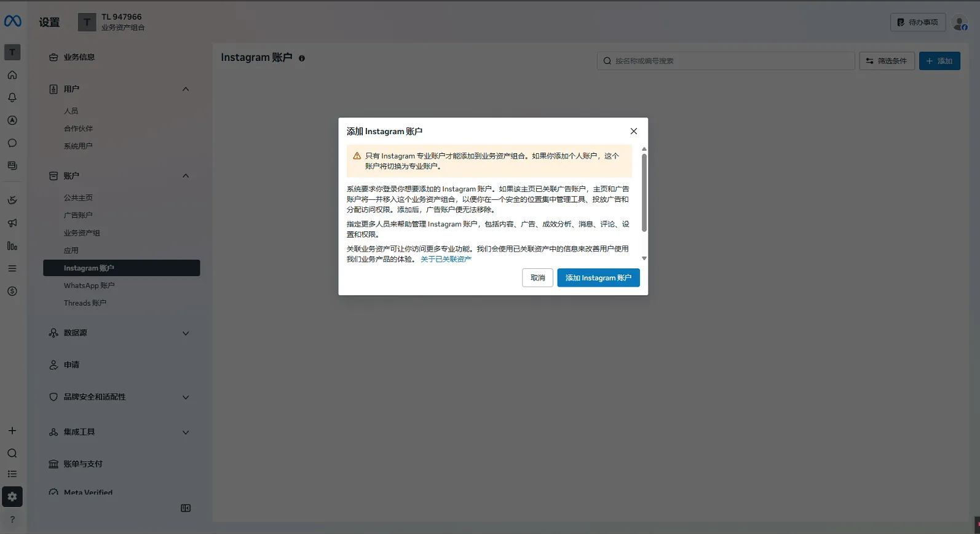
Task: Open the chat bubble inbox icon
Action: click(x=12, y=143)
